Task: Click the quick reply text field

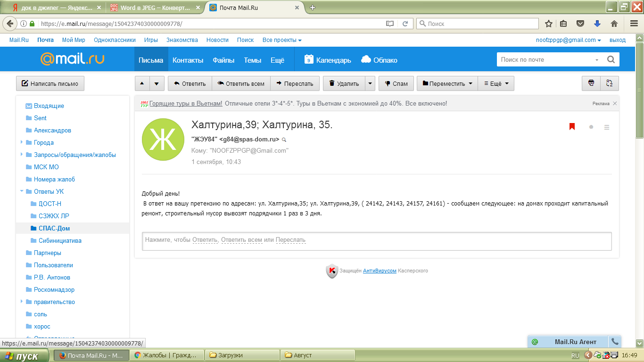Action: pyautogui.click(x=376, y=240)
